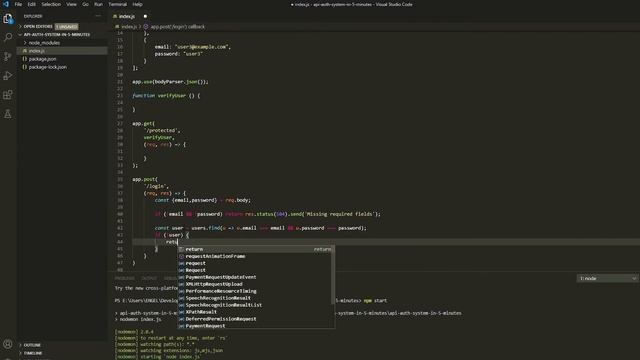Click the Explorer panel more actions ellipsis
This screenshot has width=640, height=360.
tap(98, 16)
